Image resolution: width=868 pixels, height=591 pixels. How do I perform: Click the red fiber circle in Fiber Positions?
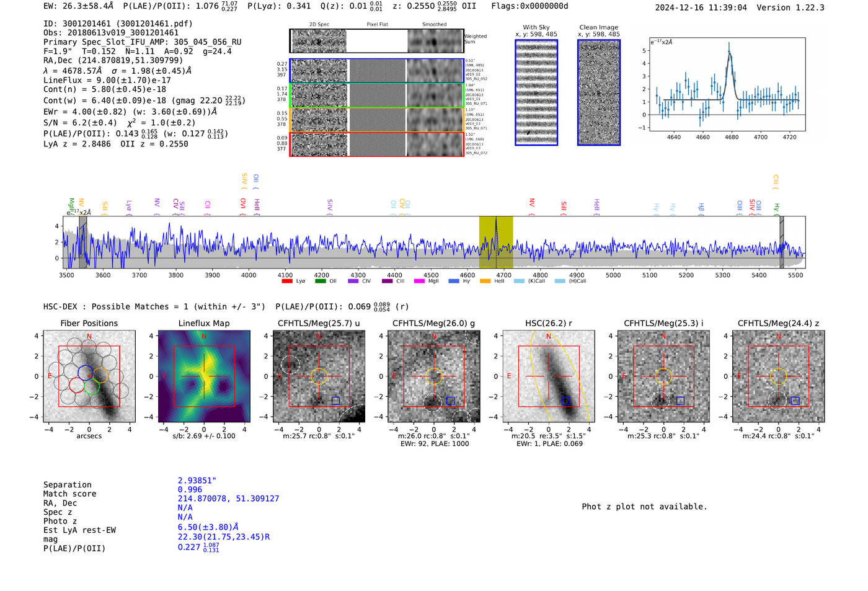(x=77, y=385)
